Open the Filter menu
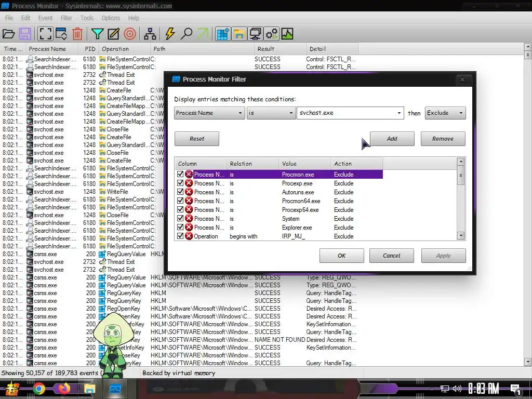Viewport: 532px width, 399px height. pos(66,18)
